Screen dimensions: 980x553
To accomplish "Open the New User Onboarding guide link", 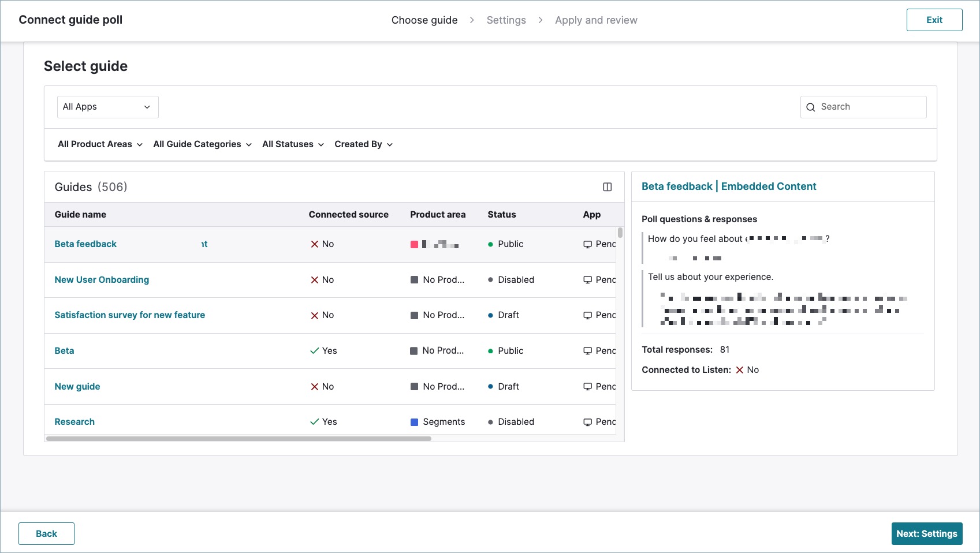I will pyautogui.click(x=102, y=280).
